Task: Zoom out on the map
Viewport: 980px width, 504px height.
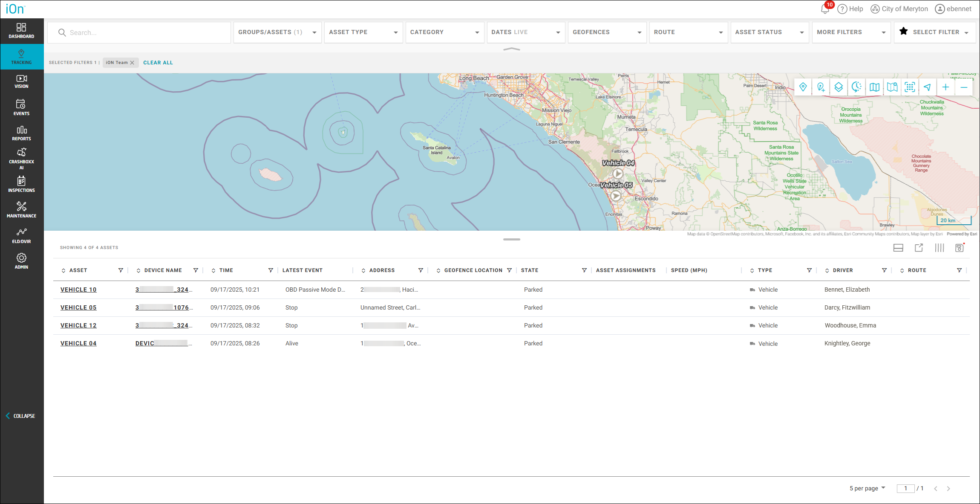Action: pos(964,87)
